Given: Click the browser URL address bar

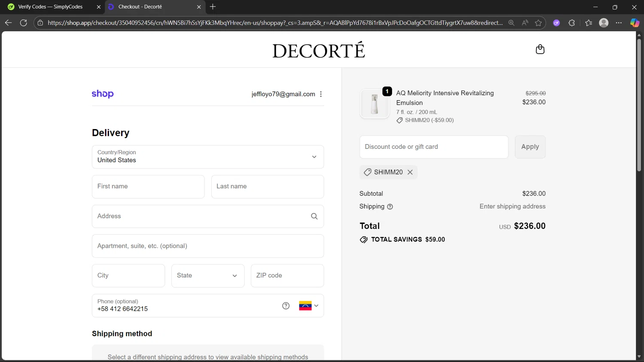Looking at the screenshot, I should click(275, 23).
